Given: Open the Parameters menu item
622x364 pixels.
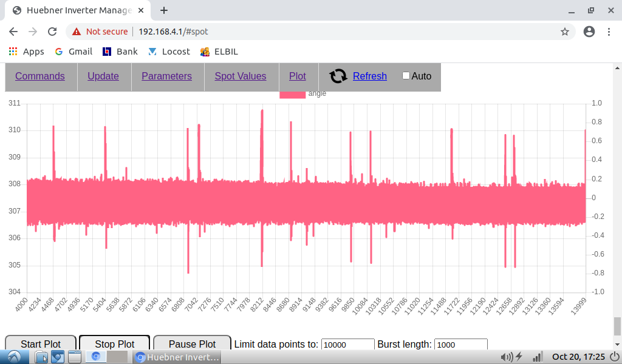Looking at the screenshot, I should click(x=166, y=76).
